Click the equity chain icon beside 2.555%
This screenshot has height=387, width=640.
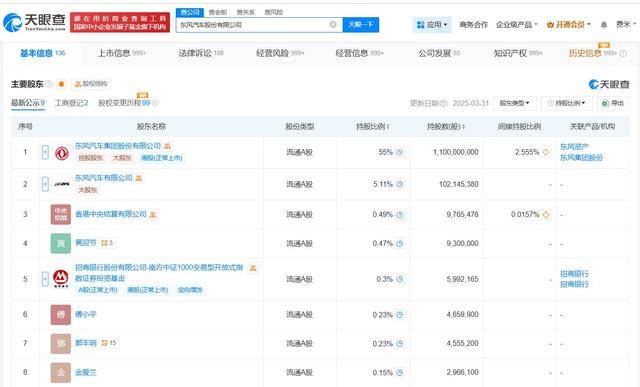point(546,152)
